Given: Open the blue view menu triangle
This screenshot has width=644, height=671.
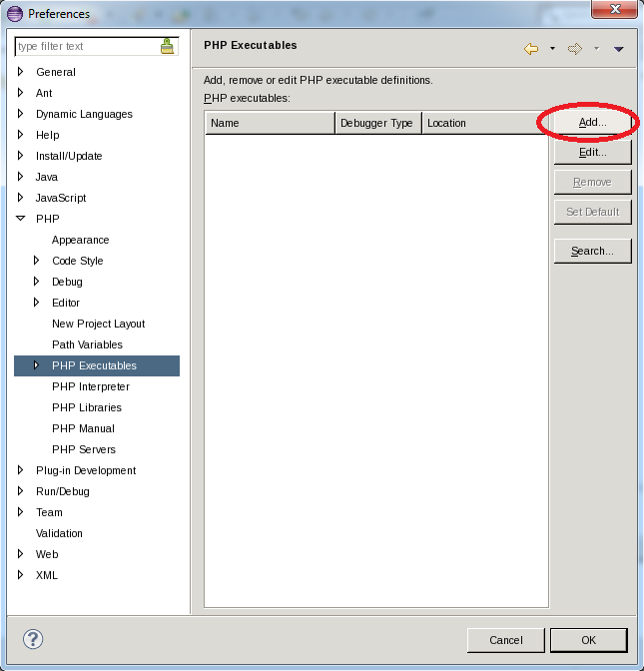Looking at the screenshot, I should click(618, 49).
